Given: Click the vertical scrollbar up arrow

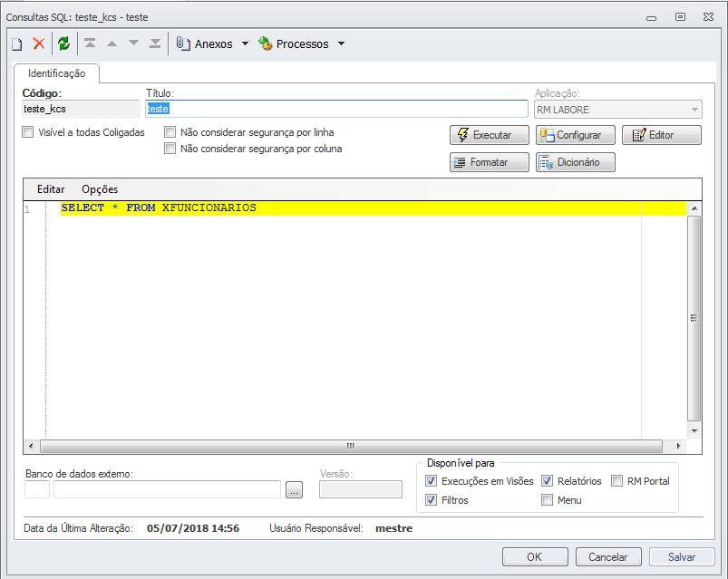Looking at the screenshot, I should coord(694,208).
